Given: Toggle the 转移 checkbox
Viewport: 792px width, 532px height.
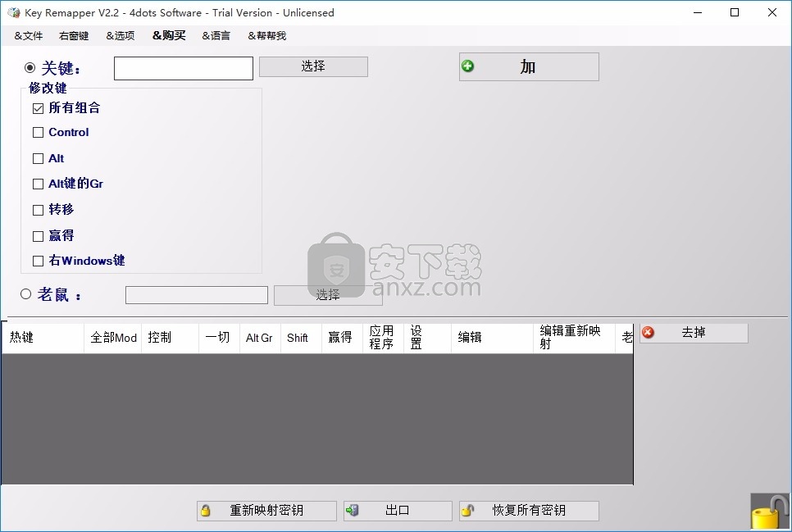Looking at the screenshot, I should 38,210.
